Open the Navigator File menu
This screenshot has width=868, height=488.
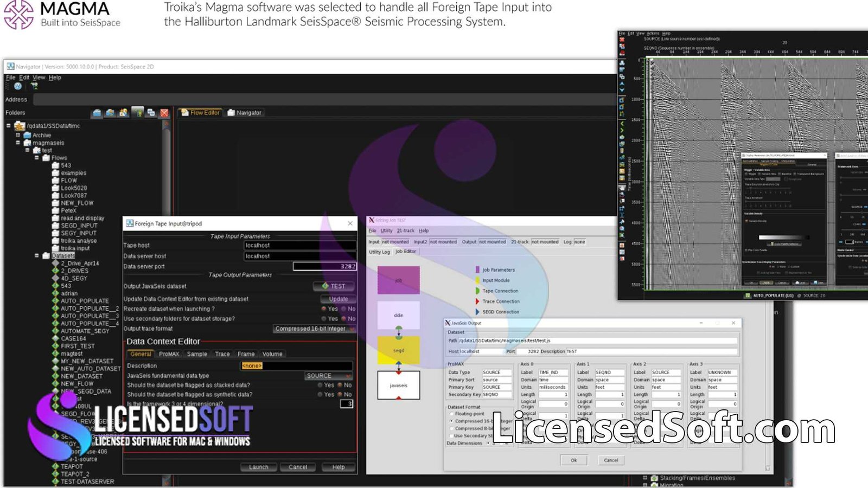coord(10,78)
